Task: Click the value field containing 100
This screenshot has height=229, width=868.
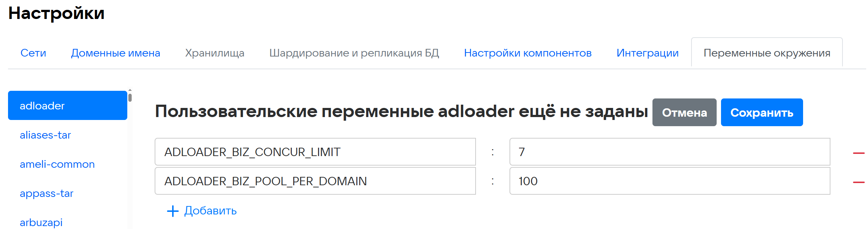Action: click(670, 181)
